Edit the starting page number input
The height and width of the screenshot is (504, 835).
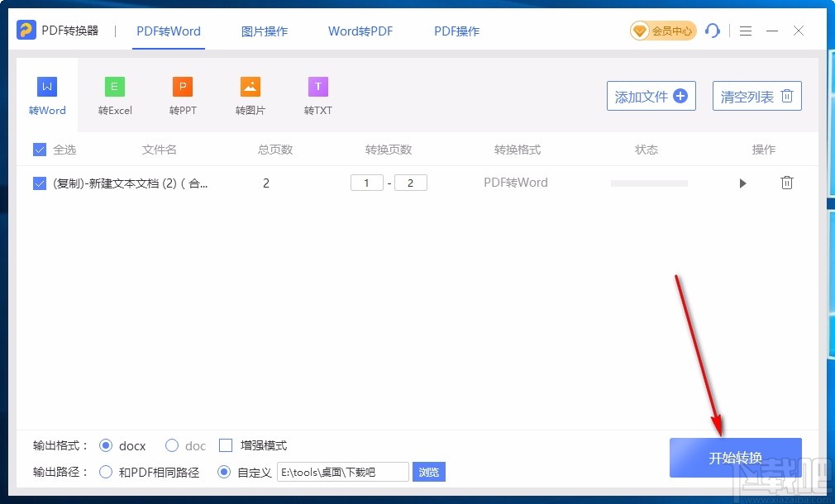(366, 183)
